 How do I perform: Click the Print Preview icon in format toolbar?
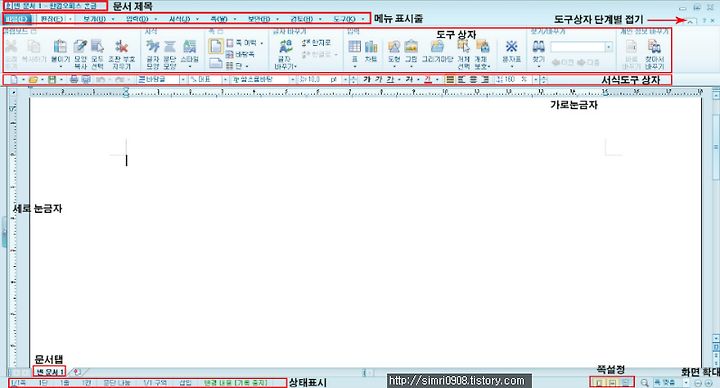(x=85, y=80)
